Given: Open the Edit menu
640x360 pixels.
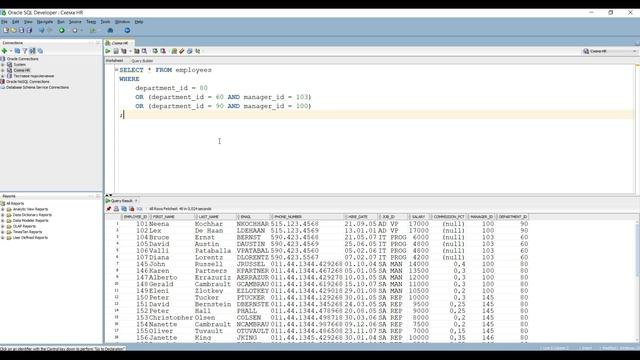Looking at the screenshot, I should click(x=16, y=22).
